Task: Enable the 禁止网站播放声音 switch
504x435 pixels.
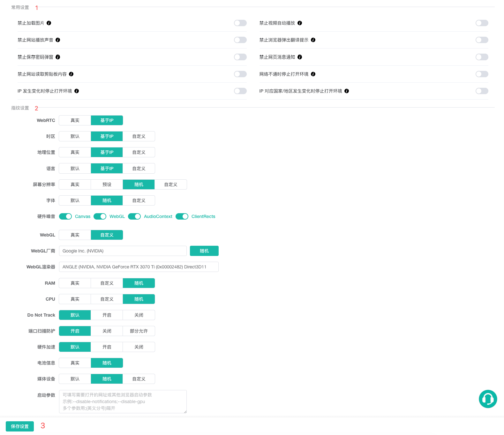Action: (240, 40)
